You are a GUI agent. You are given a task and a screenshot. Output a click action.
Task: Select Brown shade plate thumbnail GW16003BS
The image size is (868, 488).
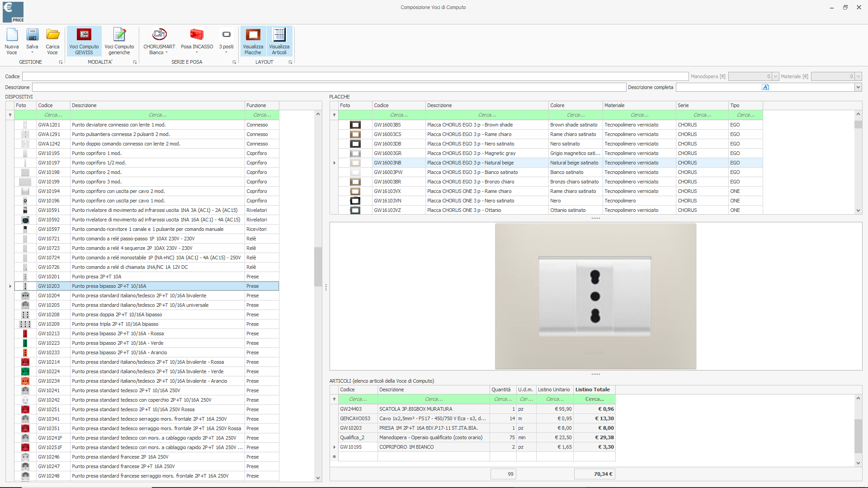click(x=355, y=125)
